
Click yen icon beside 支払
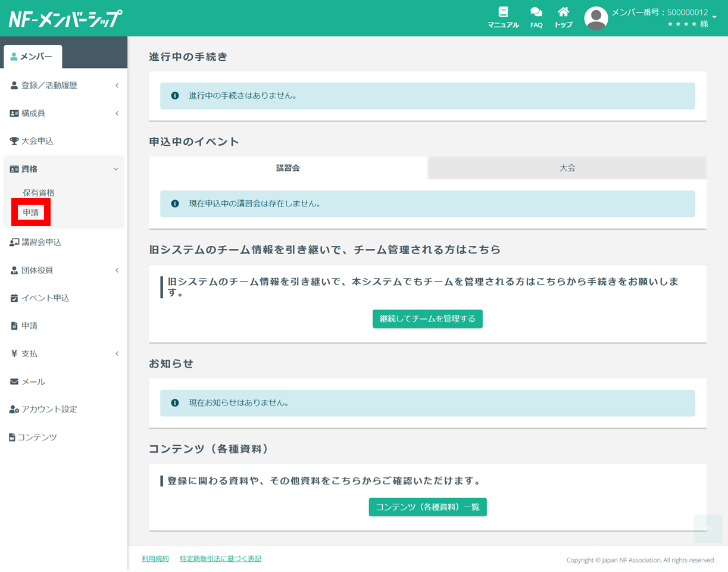[14, 354]
